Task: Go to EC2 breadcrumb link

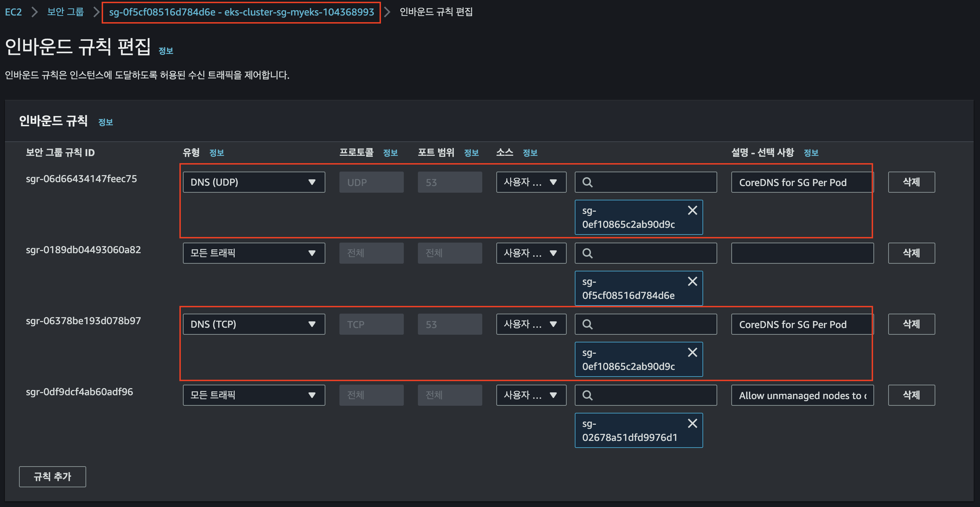Action: click(x=13, y=12)
